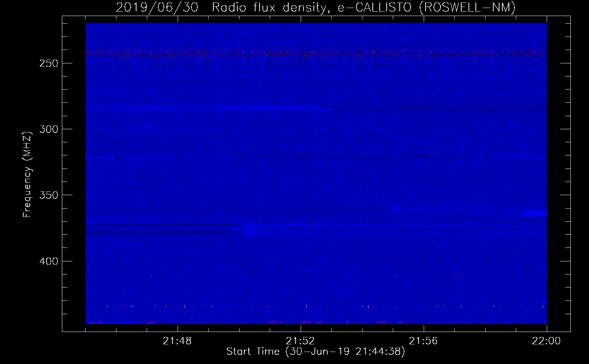Click the 300 frequency tick label
589x364 pixels.
(x=48, y=129)
